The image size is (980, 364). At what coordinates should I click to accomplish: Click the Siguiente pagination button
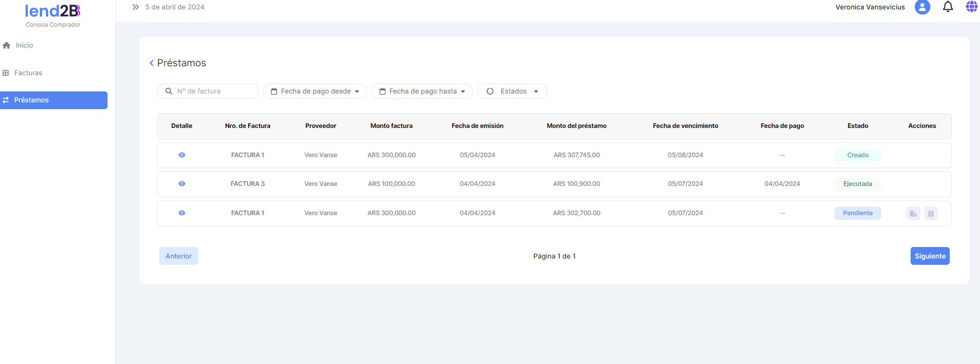pos(929,256)
